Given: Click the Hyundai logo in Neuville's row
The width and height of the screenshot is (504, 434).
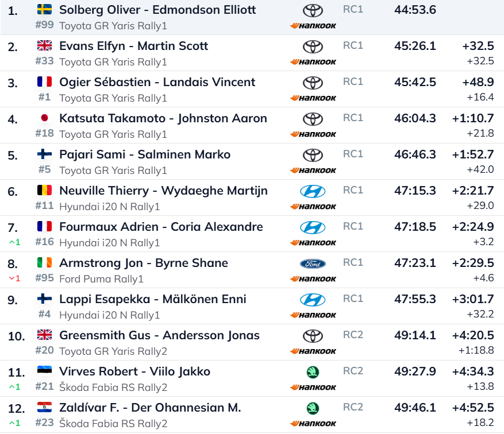Looking at the screenshot, I should (x=313, y=192).
